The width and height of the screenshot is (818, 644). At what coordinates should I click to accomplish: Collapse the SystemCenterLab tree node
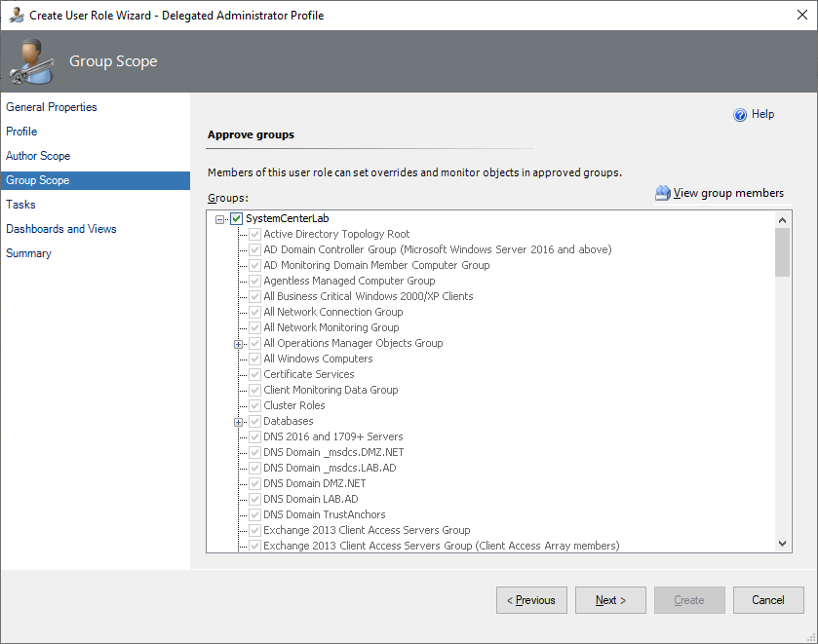221,218
